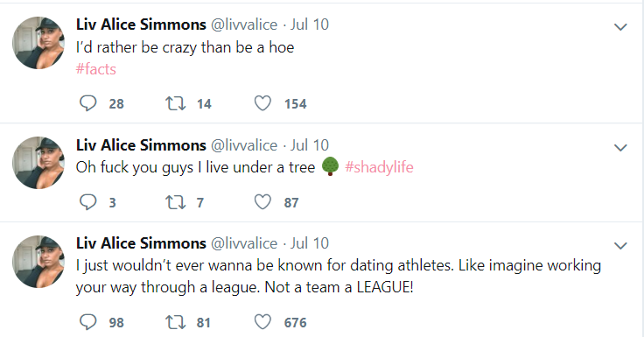Retweet the #facts tweet with 14 retweets
This screenshot has height=337, width=644.
(175, 103)
